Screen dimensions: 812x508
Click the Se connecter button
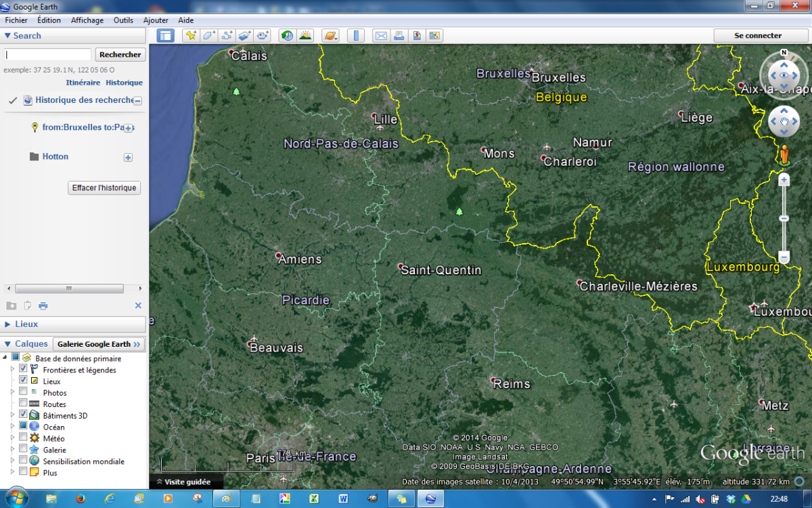758,36
